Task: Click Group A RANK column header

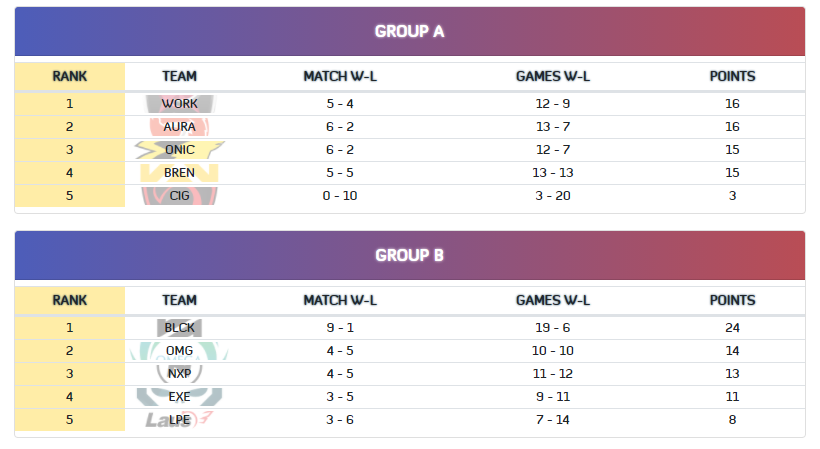Action: [70, 76]
